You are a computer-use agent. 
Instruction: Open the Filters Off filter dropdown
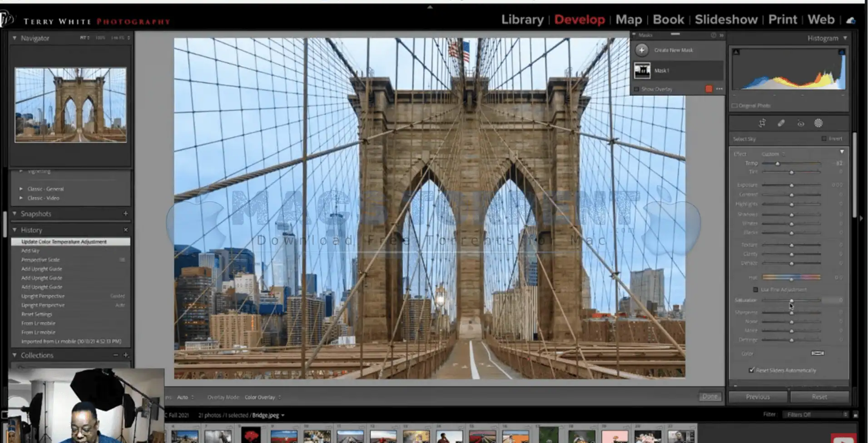pos(817,414)
